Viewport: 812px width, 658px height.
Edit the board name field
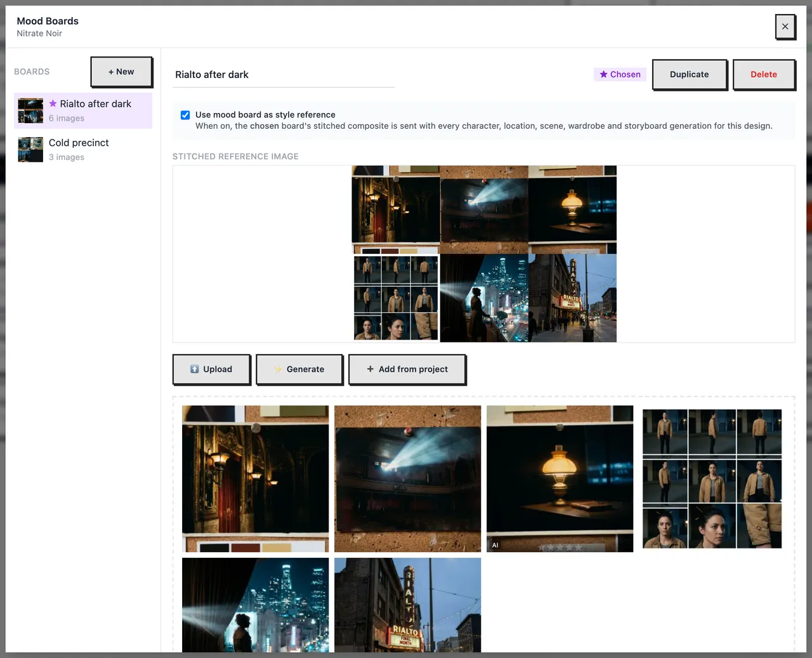click(x=284, y=75)
